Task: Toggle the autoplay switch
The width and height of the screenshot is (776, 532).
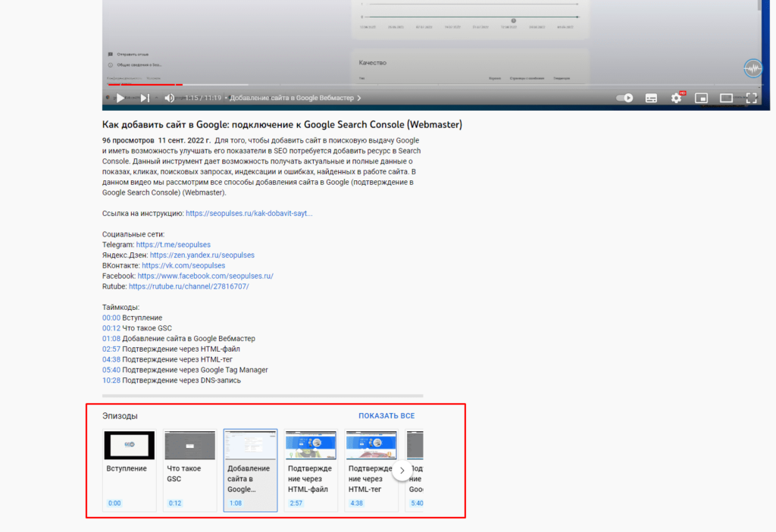Action: click(x=624, y=98)
